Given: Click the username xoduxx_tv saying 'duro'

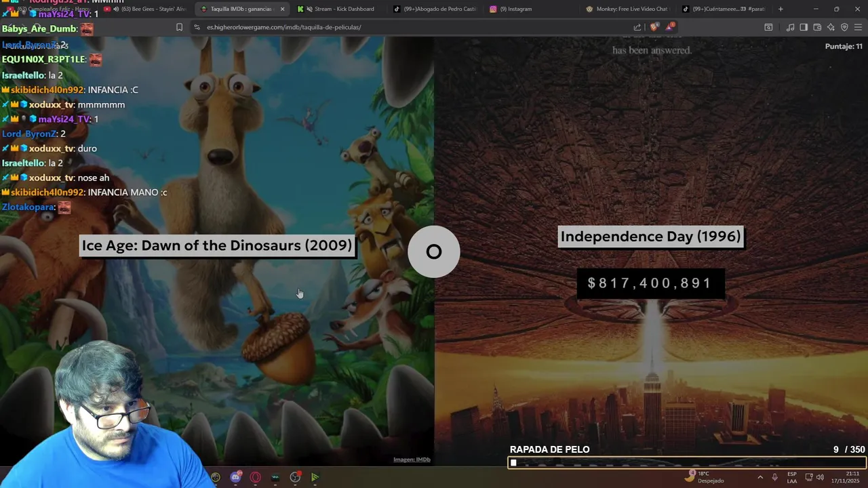Looking at the screenshot, I should (x=52, y=148).
